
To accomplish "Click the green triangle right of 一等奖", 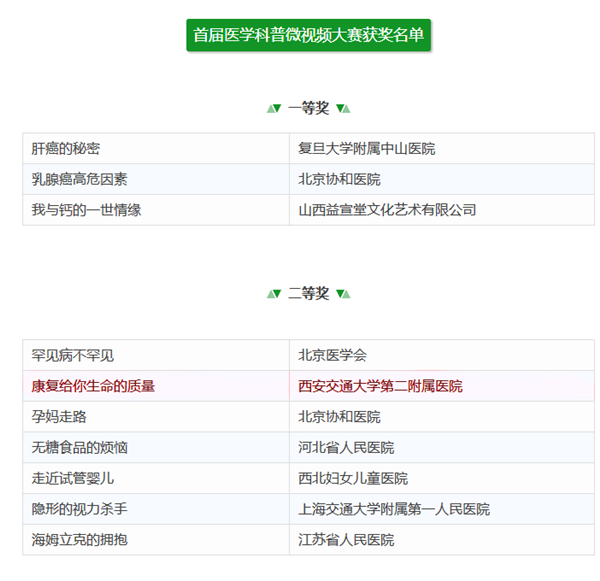I will point(343,108).
